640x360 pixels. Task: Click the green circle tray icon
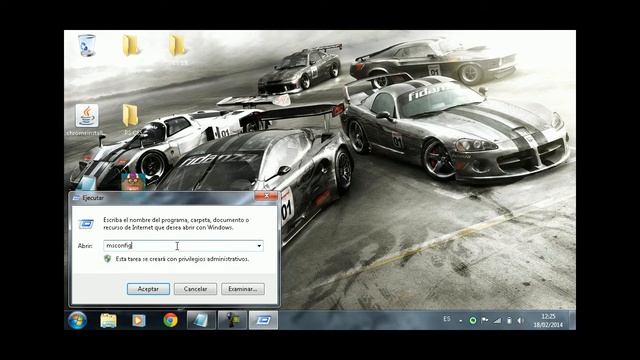473,320
